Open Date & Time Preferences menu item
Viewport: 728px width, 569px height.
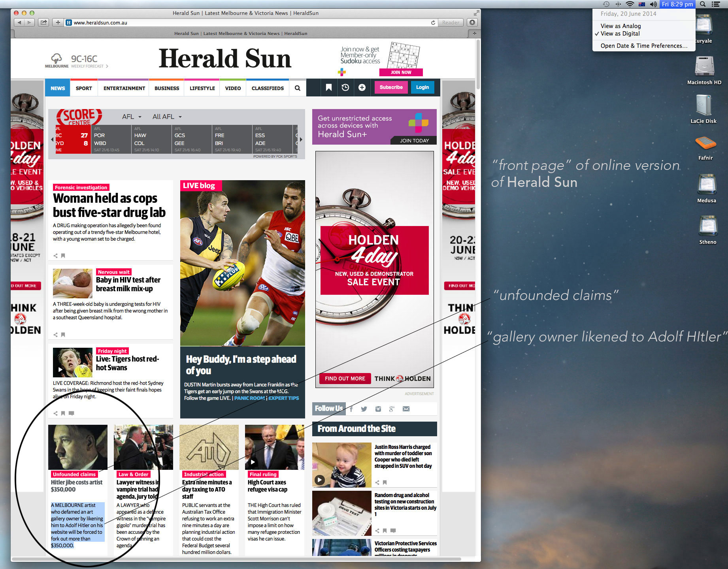(x=643, y=46)
